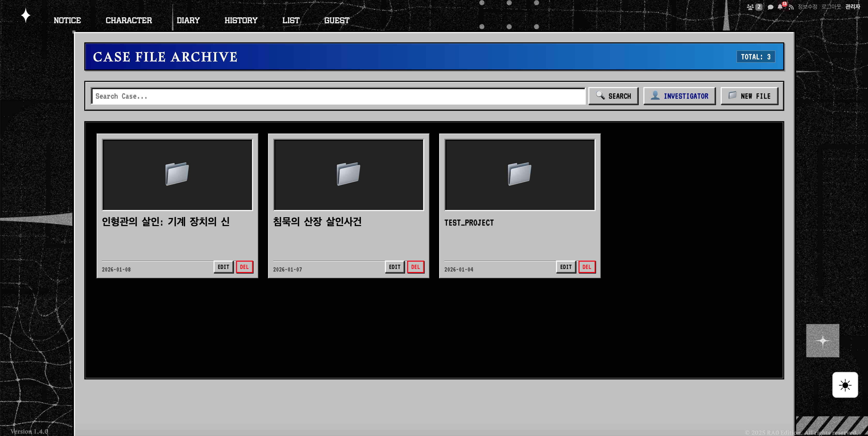Create a NEW FILE
The width and height of the screenshot is (868, 436).
(749, 96)
